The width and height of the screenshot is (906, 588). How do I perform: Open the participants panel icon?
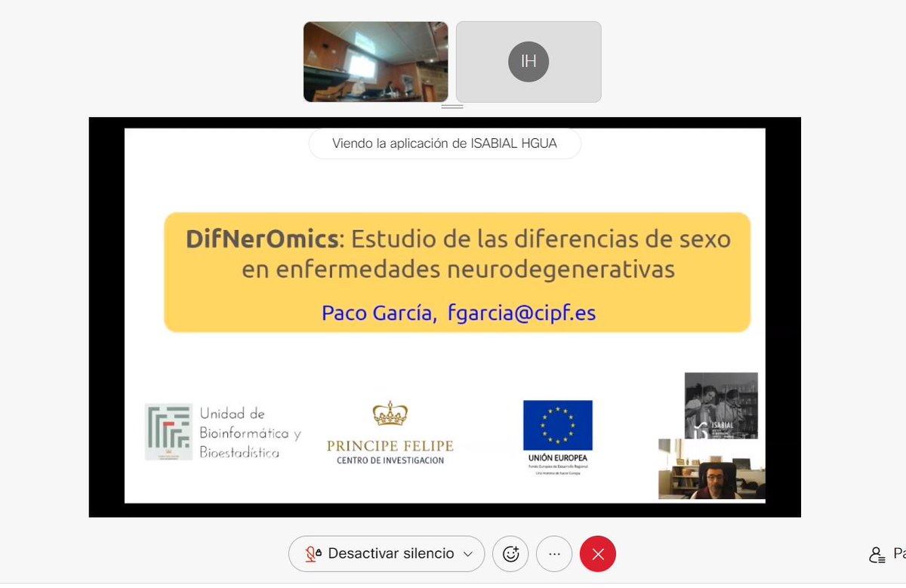click(x=877, y=556)
